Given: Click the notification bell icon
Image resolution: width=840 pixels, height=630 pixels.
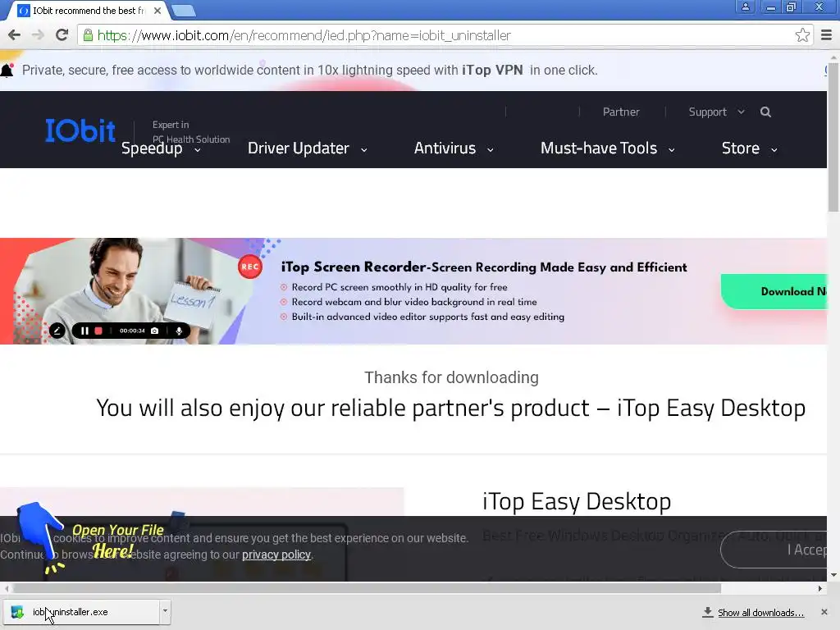Looking at the screenshot, I should pos(7,71).
